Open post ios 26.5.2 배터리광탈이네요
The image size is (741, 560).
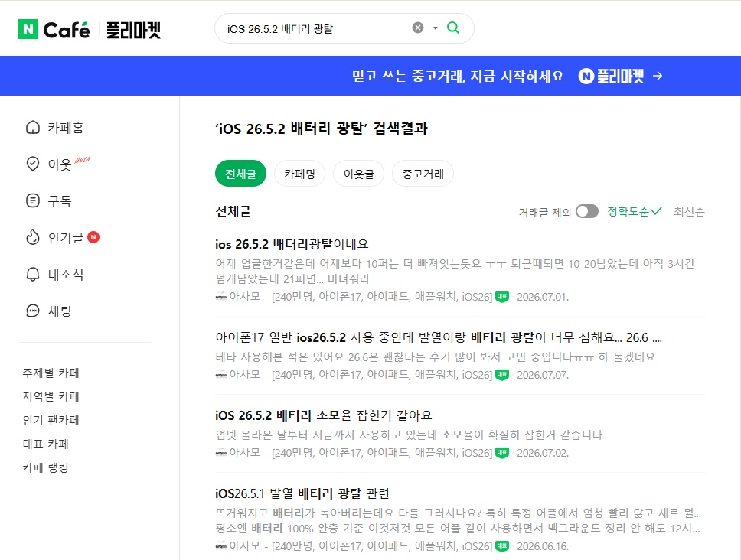(292, 244)
